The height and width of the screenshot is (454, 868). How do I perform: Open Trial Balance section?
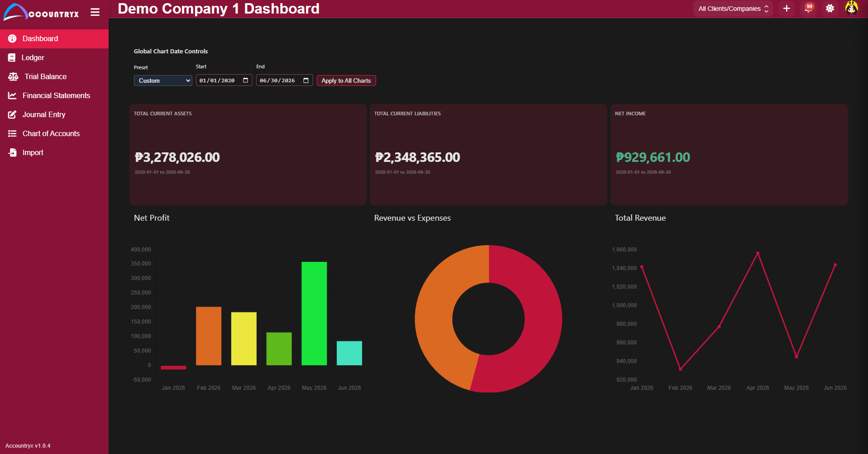point(54,76)
